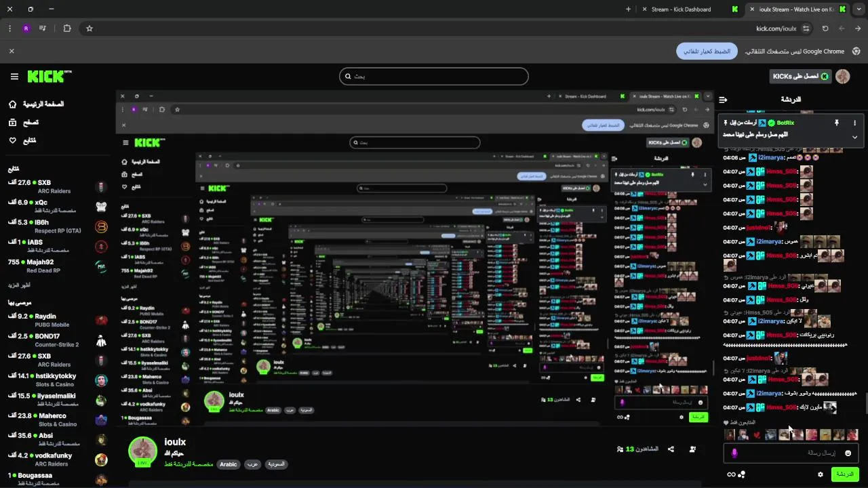The height and width of the screenshot is (488, 868).
Task: Click the follow user icon by share
Action: pyautogui.click(x=692, y=449)
